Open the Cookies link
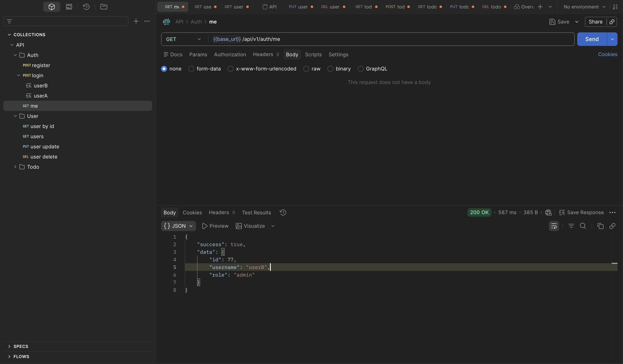This screenshot has height=364, width=623. point(607,54)
